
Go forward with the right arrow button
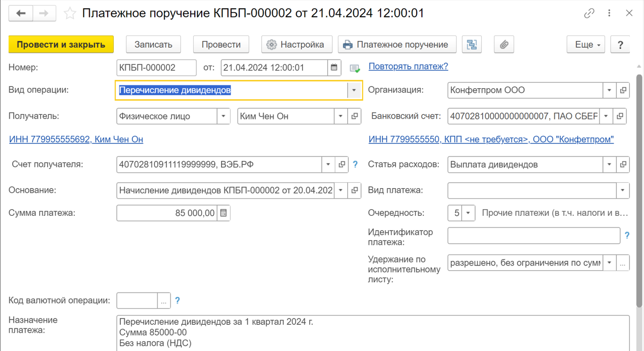pos(44,13)
